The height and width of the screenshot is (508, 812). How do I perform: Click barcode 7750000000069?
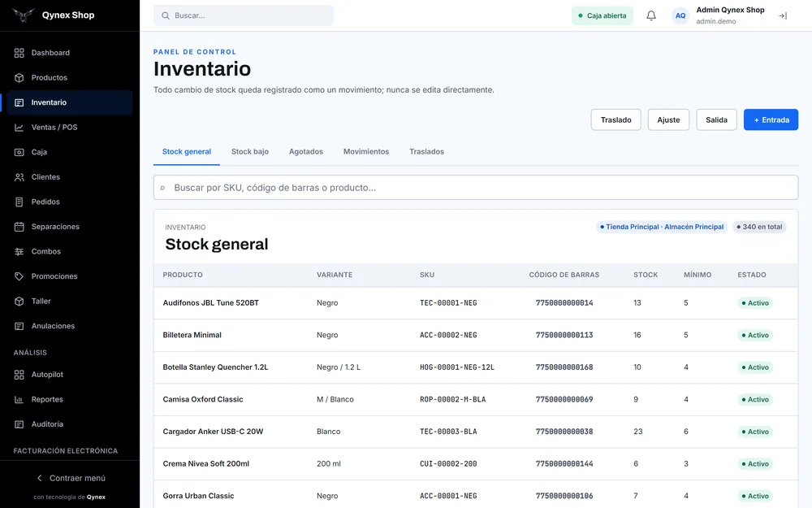pos(564,400)
